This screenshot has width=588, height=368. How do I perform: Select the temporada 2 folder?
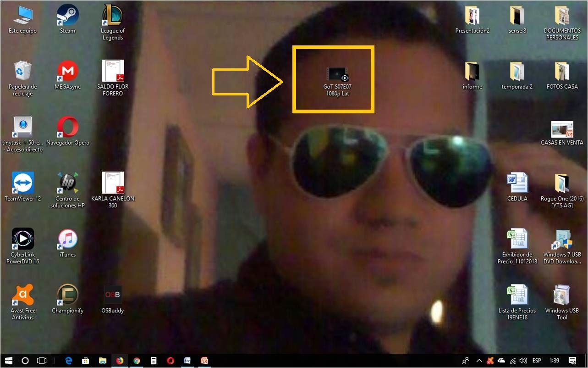pos(517,76)
